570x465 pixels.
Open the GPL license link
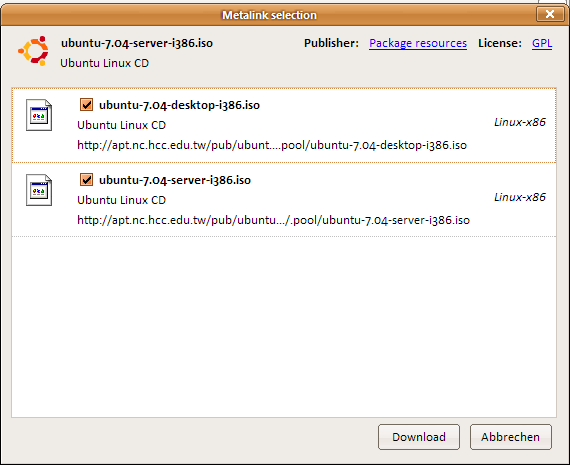click(x=542, y=43)
